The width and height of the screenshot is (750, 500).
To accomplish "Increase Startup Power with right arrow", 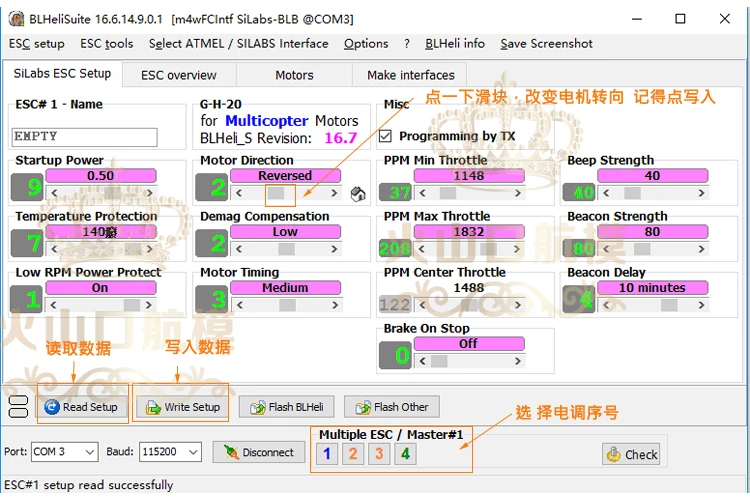I will [x=150, y=193].
